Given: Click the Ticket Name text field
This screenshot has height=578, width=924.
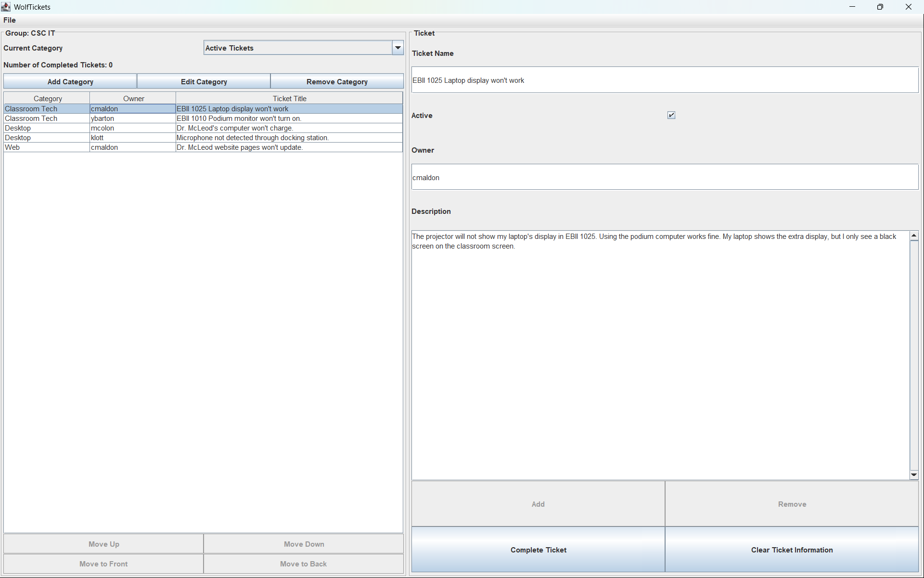Looking at the screenshot, I should (x=665, y=80).
